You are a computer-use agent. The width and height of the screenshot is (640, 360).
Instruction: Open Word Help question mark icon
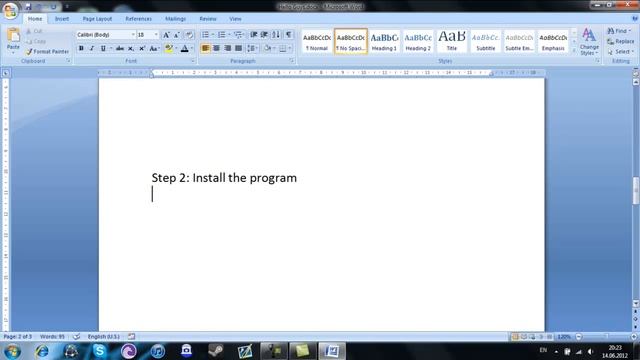(x=635, y=19)
